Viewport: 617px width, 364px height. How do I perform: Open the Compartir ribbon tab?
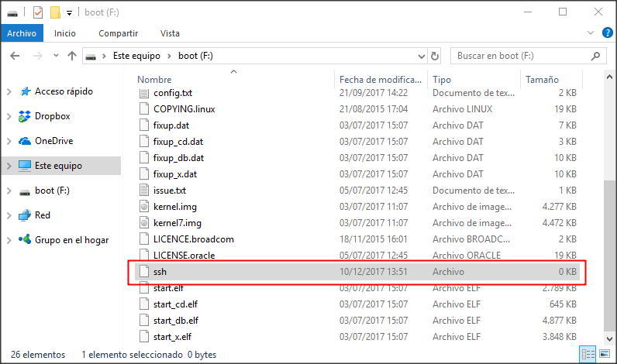click(x=118, y=33)
